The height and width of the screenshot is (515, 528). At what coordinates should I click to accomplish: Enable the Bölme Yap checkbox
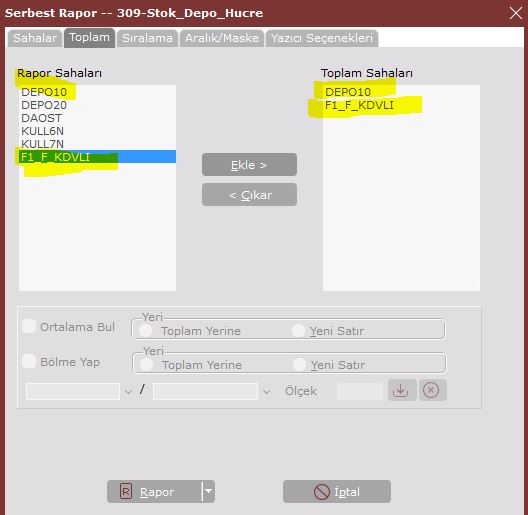(29, 361)
